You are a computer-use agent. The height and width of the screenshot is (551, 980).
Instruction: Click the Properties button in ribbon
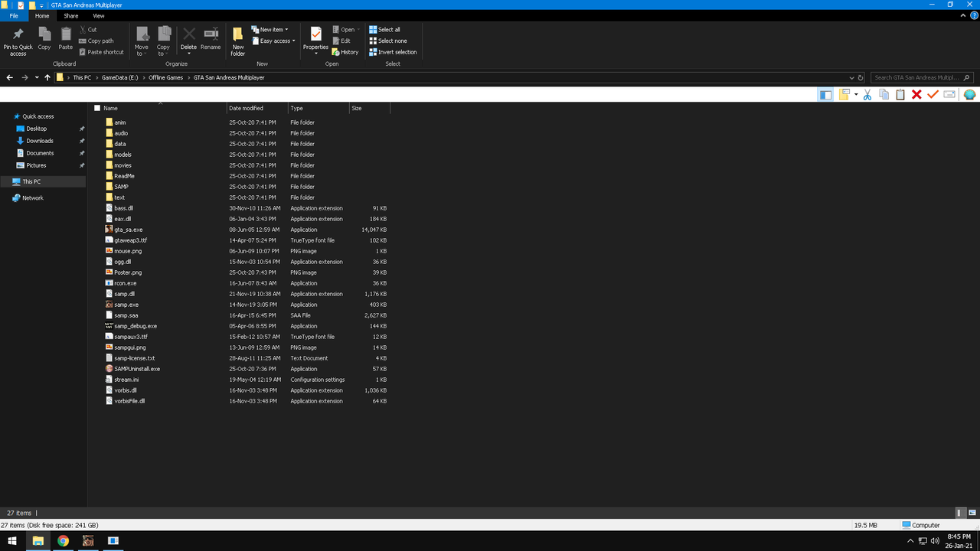[315, 41]
